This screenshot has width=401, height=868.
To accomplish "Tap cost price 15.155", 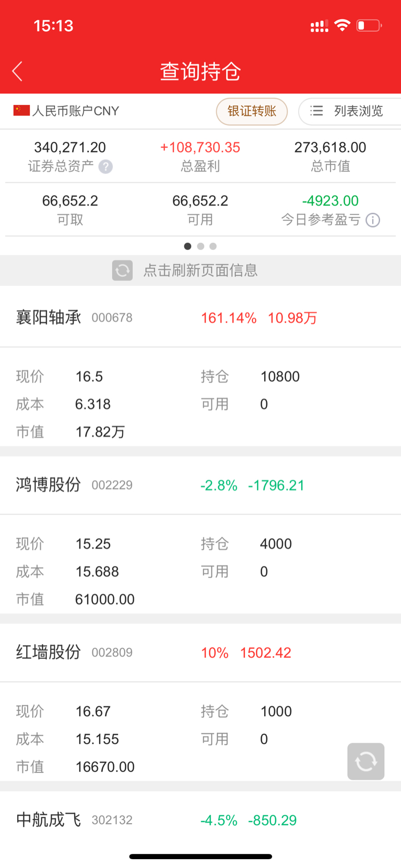I will click(97, 740).
